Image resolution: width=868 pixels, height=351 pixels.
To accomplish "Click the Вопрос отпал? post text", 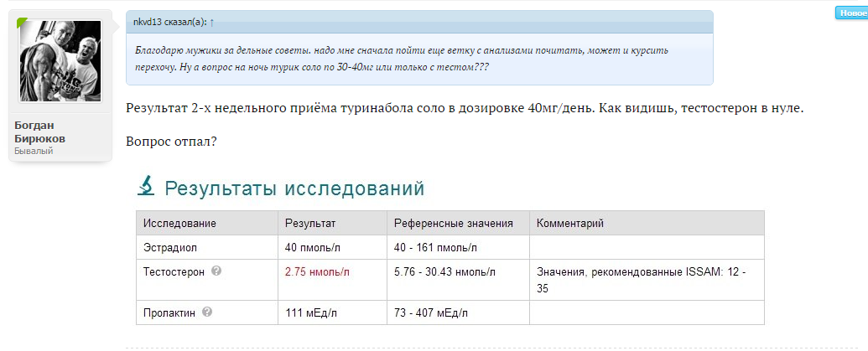I will pyautogui.click(x=172, y=142).
